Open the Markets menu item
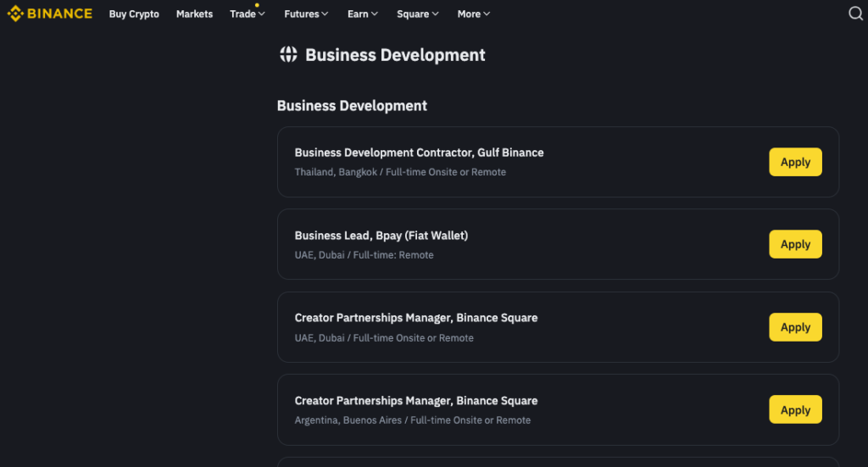868x467 pixels. click(x=194, y=14)
